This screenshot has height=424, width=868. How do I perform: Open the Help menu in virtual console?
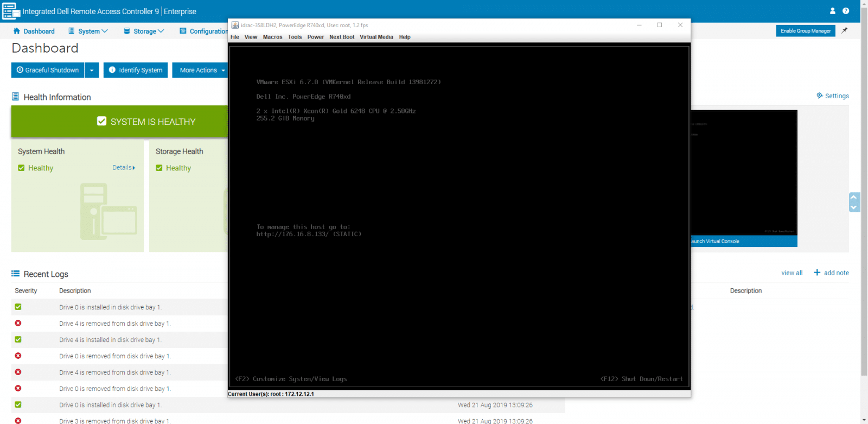pyautogui.click(x=405, y=37)
